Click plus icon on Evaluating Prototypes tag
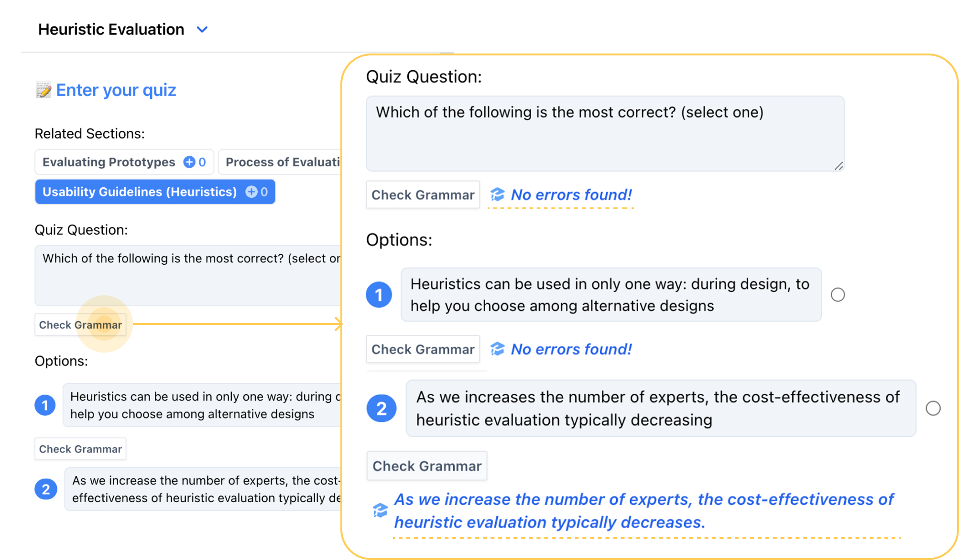Screen dimensions: 959x560 pos(189,162)
